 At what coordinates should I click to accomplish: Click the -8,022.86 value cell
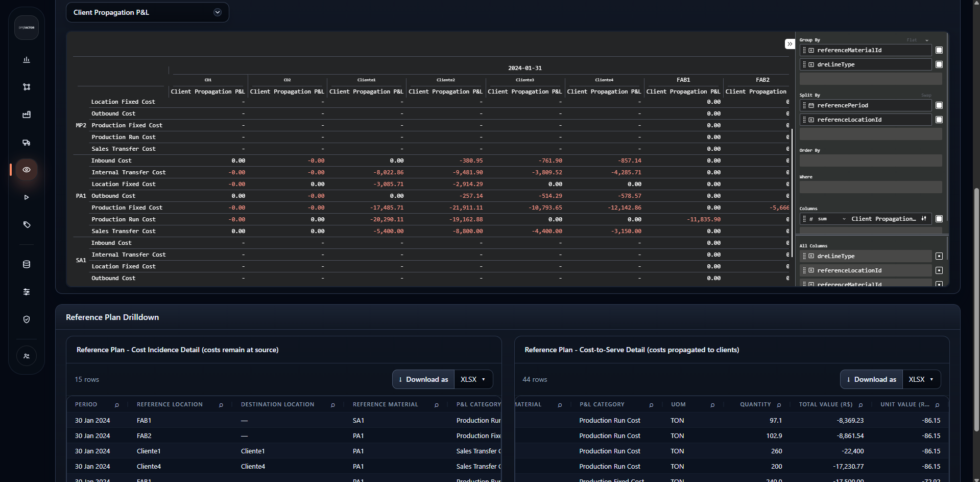click(x=388, y=172)
